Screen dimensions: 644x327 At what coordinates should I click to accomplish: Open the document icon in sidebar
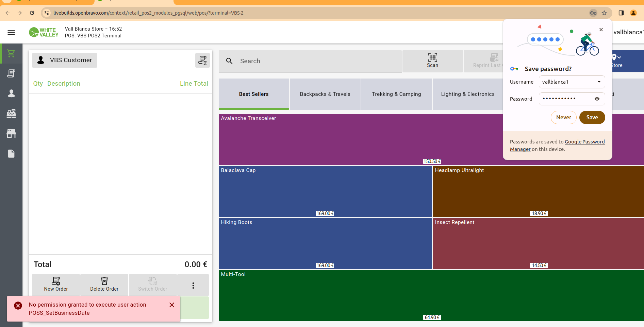11,154
